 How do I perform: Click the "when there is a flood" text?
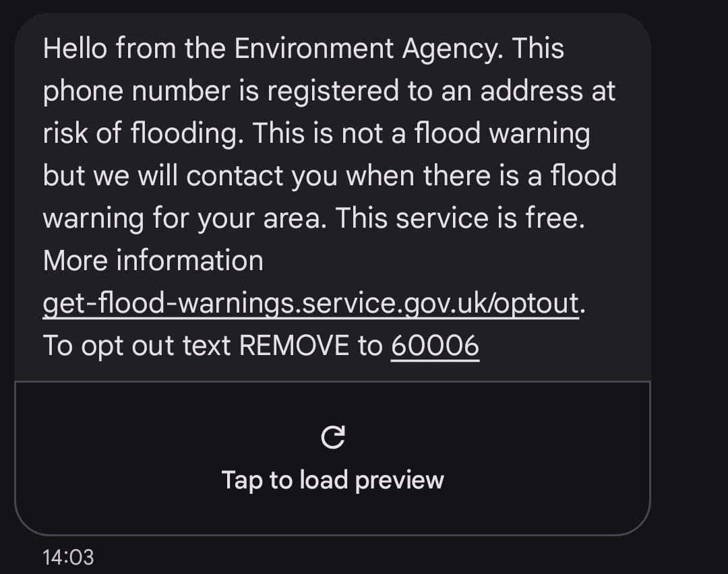pyautogui.click(x=481, y=176)
